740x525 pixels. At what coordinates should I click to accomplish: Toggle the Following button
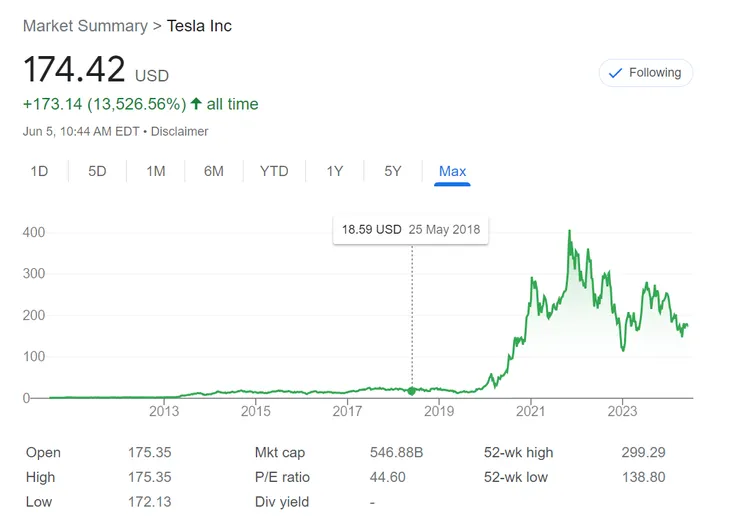point(645,73)
